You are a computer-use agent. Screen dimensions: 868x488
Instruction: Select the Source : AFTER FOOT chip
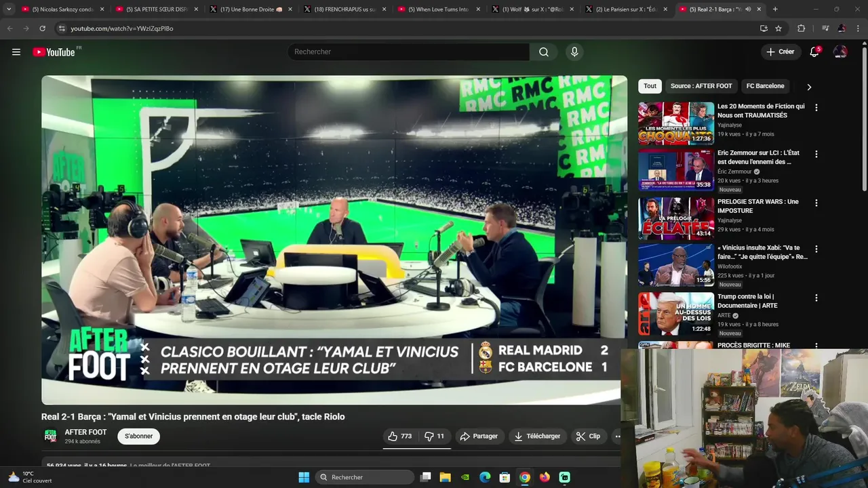tap(701, 86)
